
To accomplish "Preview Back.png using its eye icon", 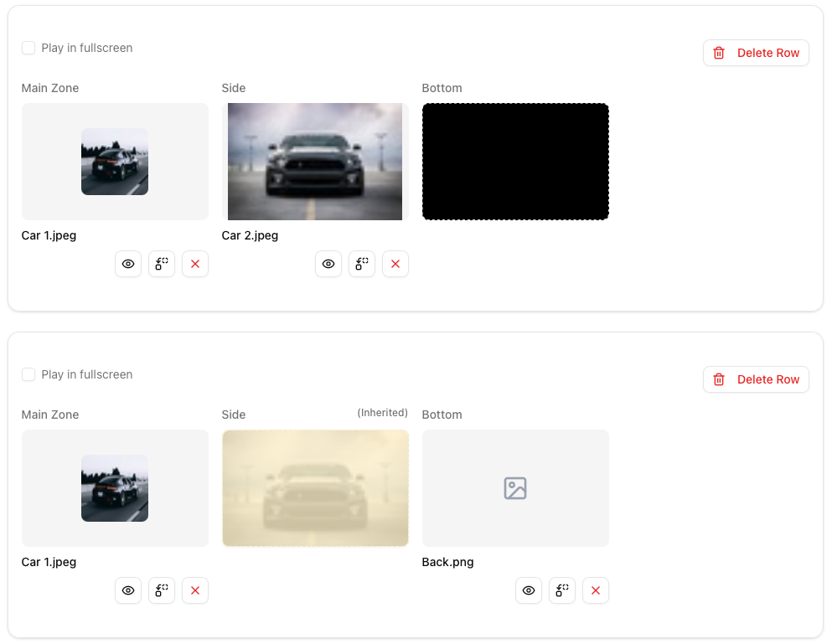I will (529, 590).
